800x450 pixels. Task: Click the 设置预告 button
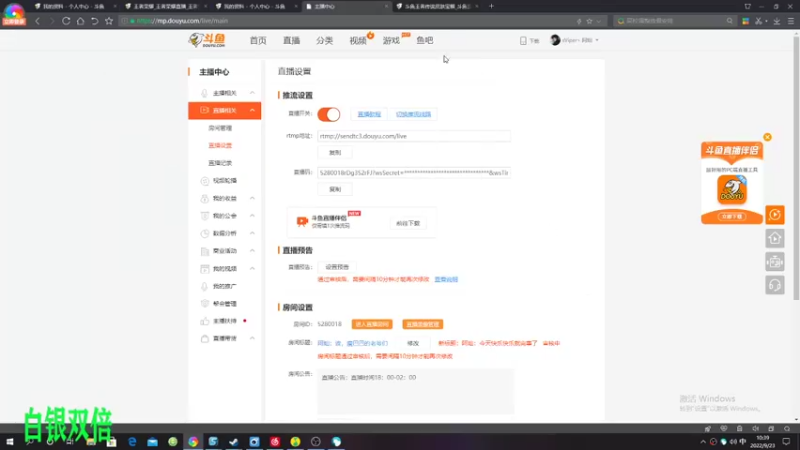[x=337, y=267]
